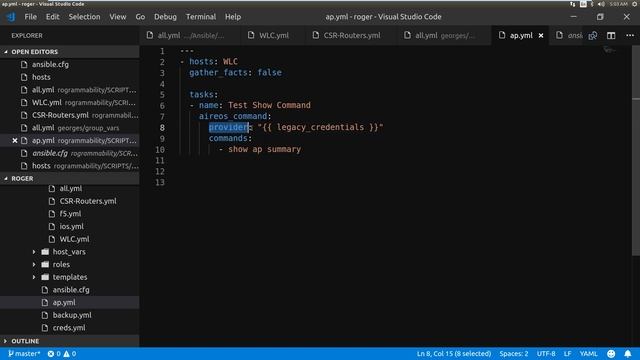The width and height of the screenshot is (640, 360).
Task: Switch to the WLC.yml editor tab
Action: pos(273,36)
